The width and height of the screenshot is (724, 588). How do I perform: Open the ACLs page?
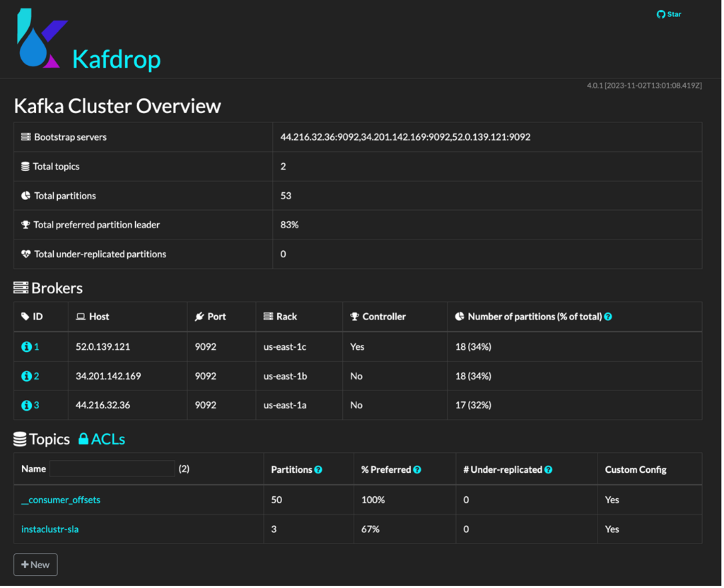click(110, 439)
